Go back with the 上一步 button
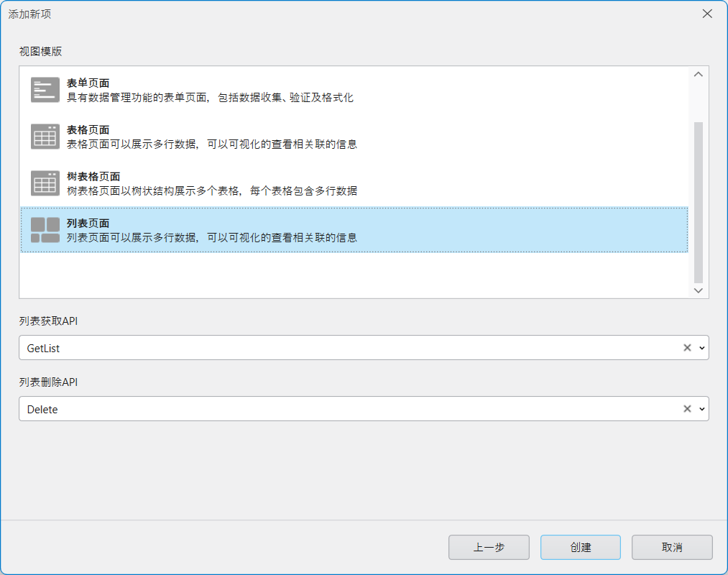 coord(489,548)
